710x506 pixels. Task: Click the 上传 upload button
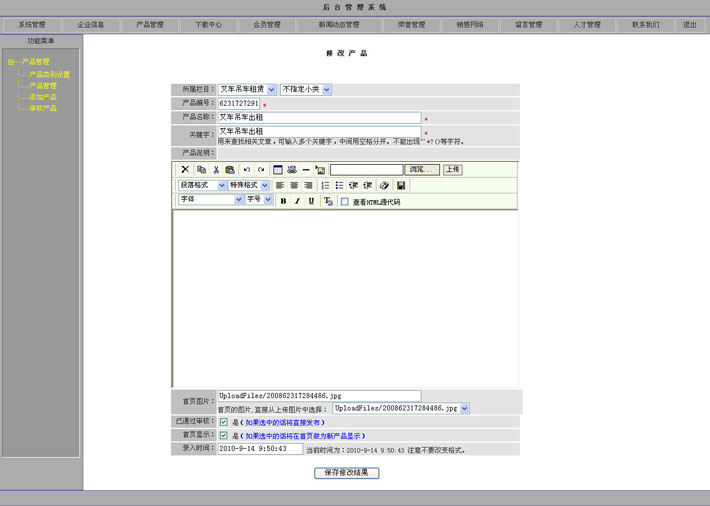(453, 170)
